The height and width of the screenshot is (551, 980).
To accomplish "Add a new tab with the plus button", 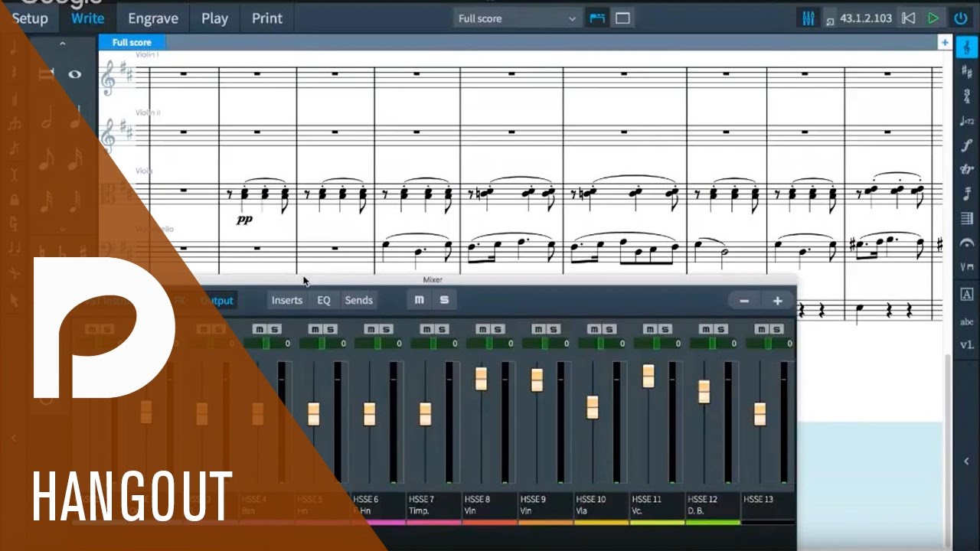I will 945,43.
